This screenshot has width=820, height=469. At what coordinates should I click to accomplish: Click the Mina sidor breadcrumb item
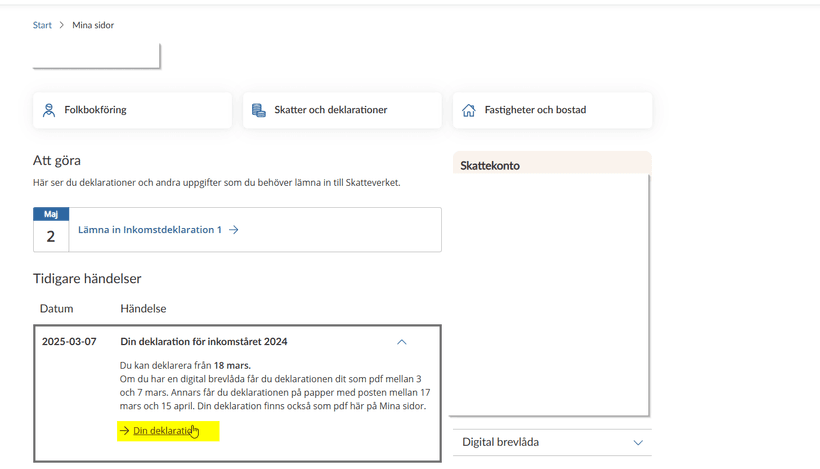click(93, 25)
